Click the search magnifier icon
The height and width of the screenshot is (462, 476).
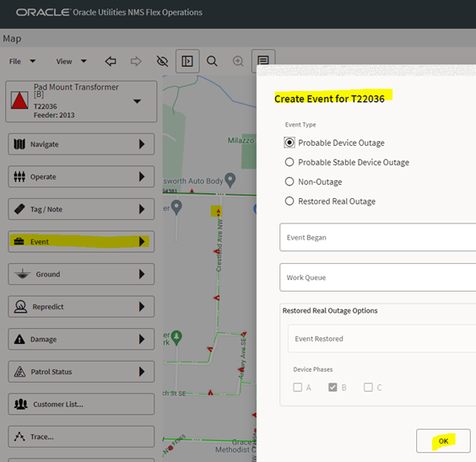tap(212, 62)
